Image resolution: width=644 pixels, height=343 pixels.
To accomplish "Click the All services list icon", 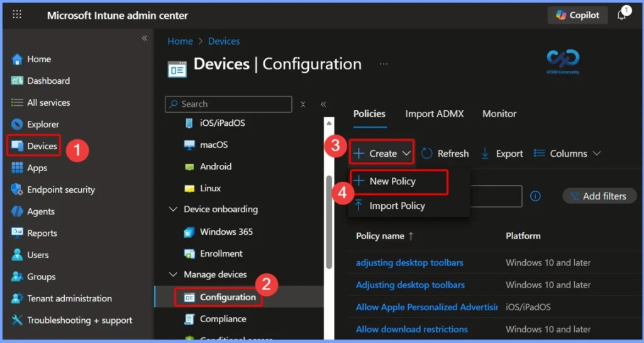I will click(17, 103).
